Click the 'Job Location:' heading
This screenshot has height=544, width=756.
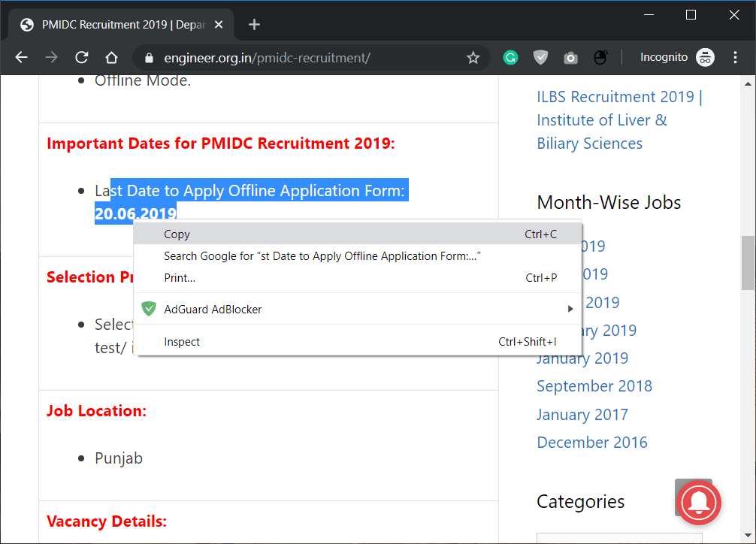pos(96,411)
